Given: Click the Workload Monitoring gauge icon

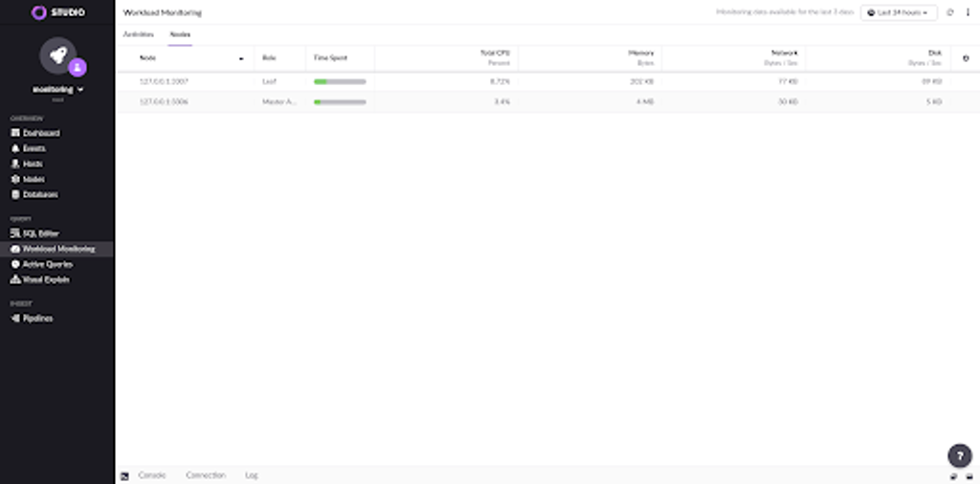Looking at the screenshot, I should (x=15, y=250).
